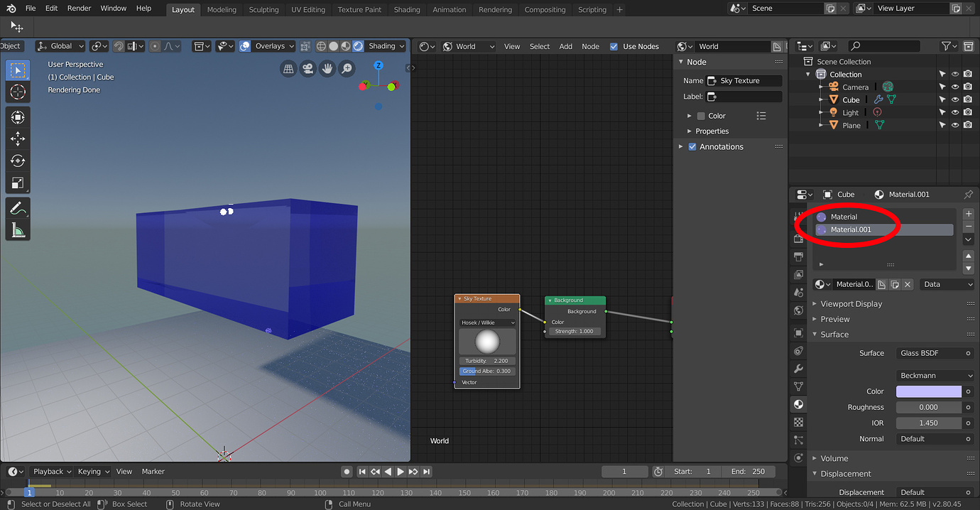Jump to the last frame
This screenshot has width=980, height=510.
[x=426, y=472]
